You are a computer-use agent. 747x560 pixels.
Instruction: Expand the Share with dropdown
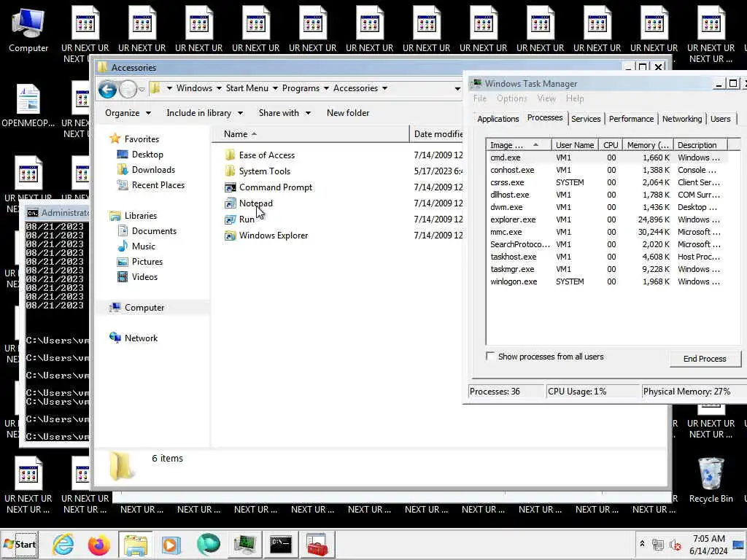pyautogui.click(x=285, y=113)
